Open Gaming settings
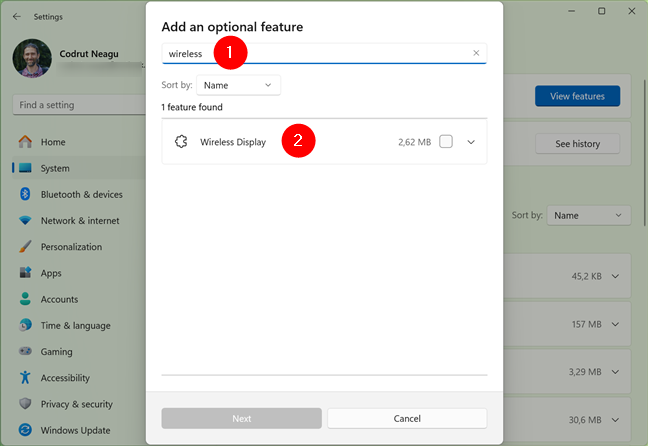Viewport: 648px width, 446px height. point(79,351)
